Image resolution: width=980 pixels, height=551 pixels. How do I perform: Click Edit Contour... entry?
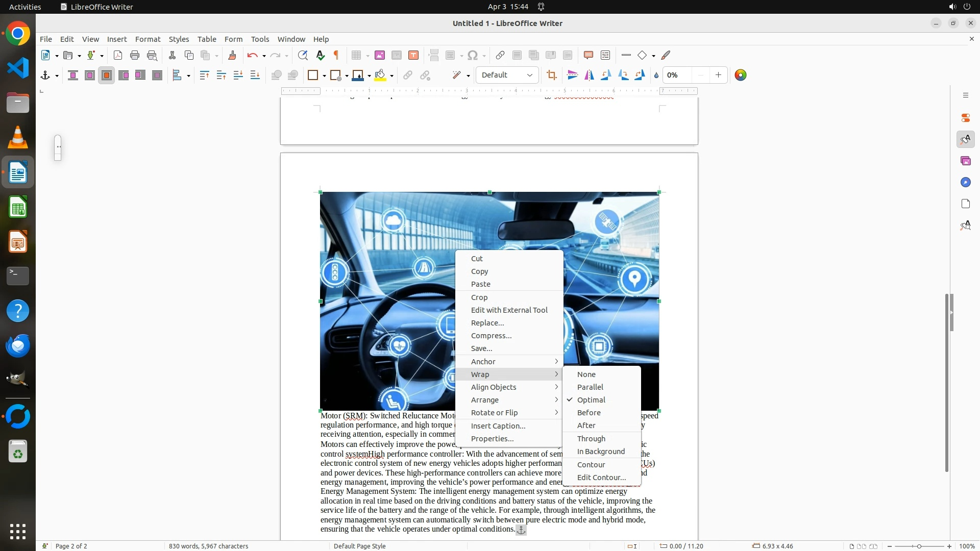[x=601, y=478]
